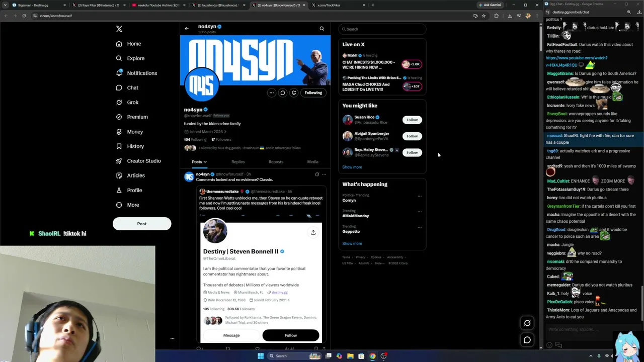Open the Posts tab dropdown

pyautogui.click(x=199, y=162)
